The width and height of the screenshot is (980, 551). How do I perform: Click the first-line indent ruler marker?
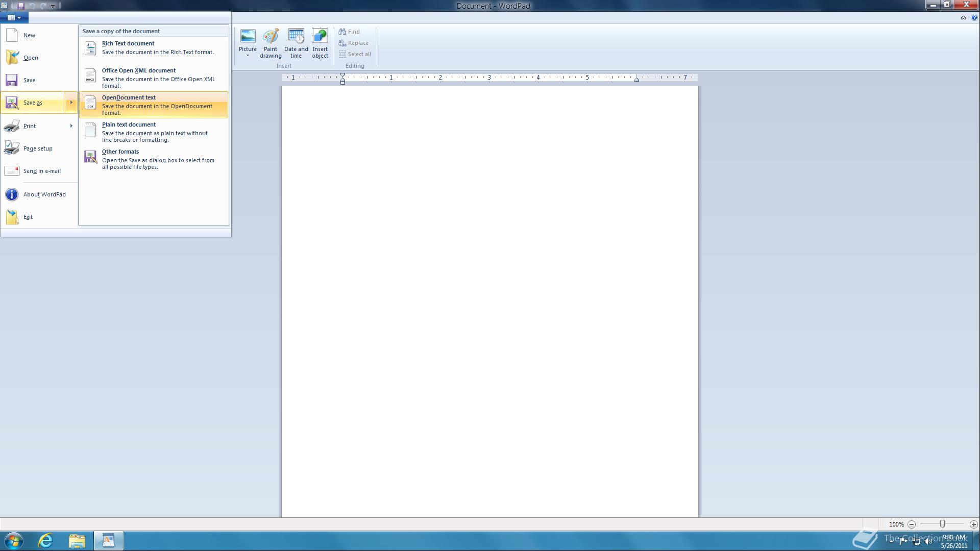[x=342, y=75]
